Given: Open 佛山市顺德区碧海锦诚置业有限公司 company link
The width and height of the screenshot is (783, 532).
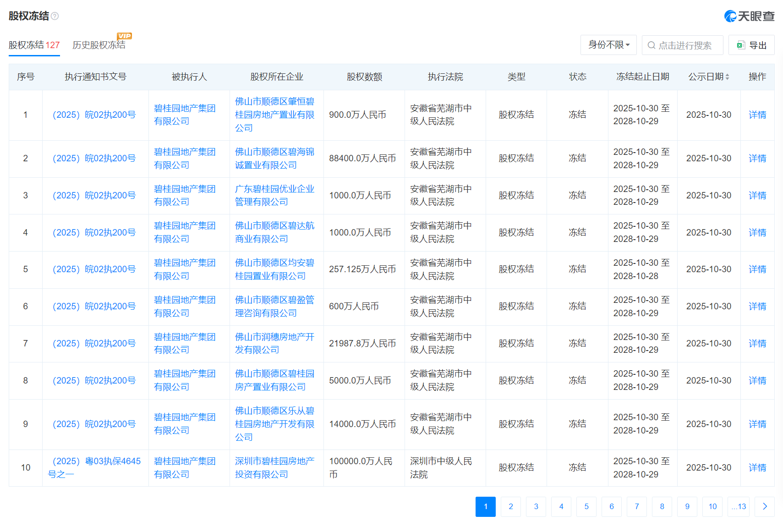Looking at the screenshot, I should coord(274,159).
